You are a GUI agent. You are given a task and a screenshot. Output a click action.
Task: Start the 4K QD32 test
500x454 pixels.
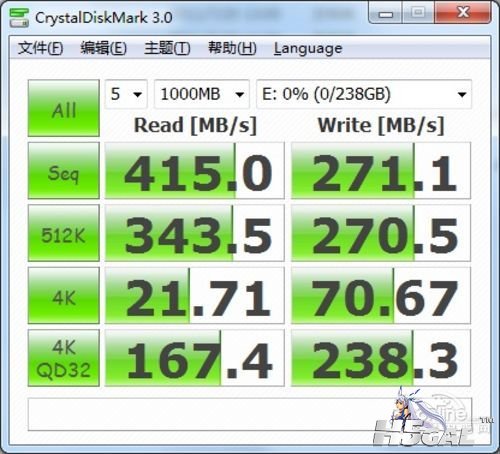tap(64, 358)
